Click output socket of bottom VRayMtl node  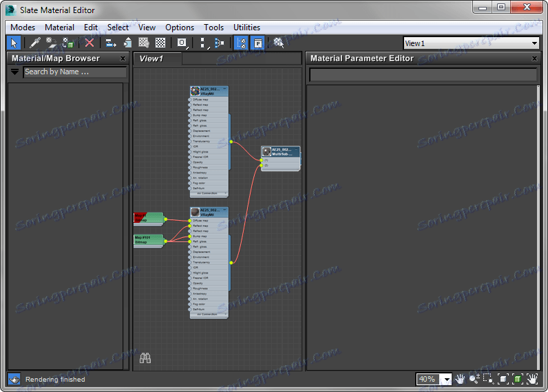(x=231, y=263)
